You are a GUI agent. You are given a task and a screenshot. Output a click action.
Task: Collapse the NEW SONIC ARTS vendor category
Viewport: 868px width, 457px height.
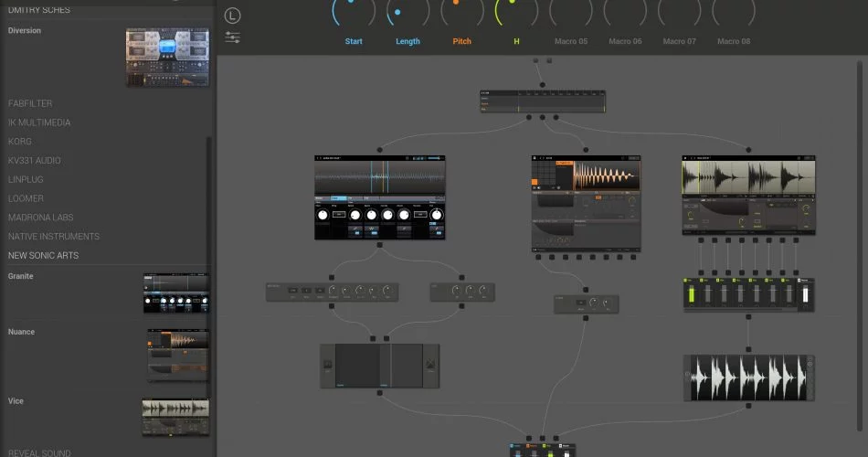[43, 255]
